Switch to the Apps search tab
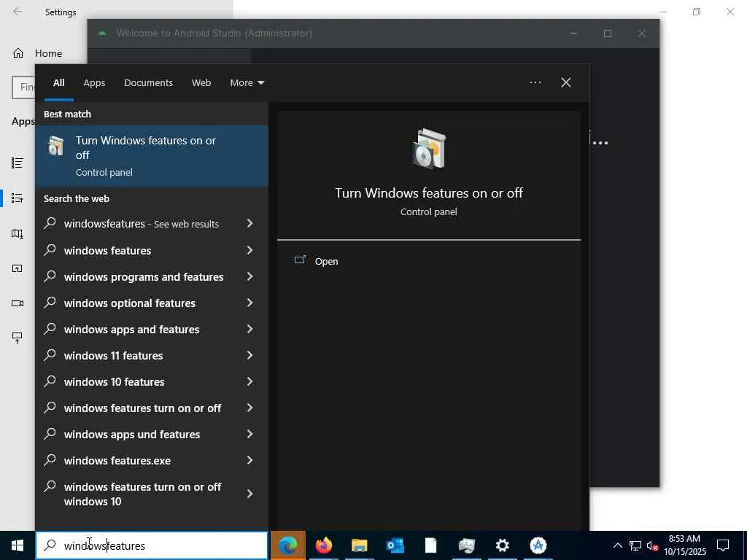Viewport: 747px width, 560px height. tap(94, 82)
